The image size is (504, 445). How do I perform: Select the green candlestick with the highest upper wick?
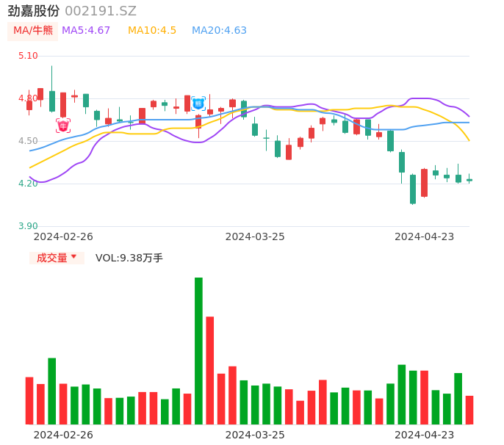52,101
